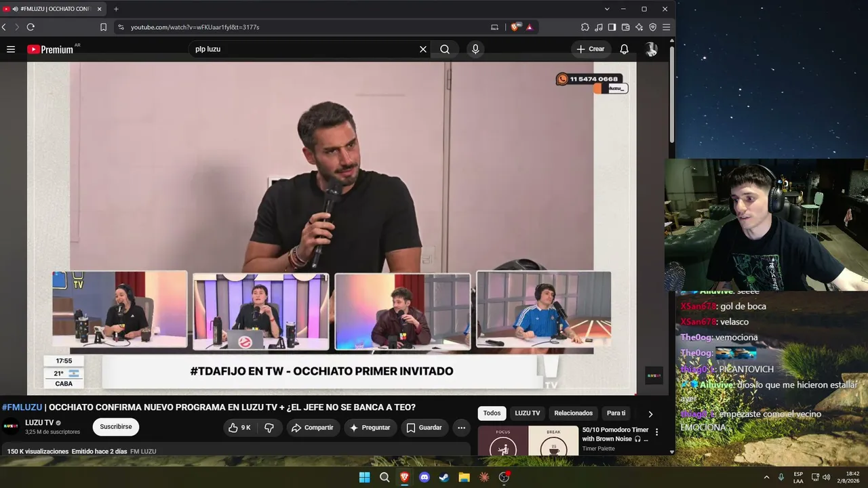Like the video (9 K)

tap(239, 428)
